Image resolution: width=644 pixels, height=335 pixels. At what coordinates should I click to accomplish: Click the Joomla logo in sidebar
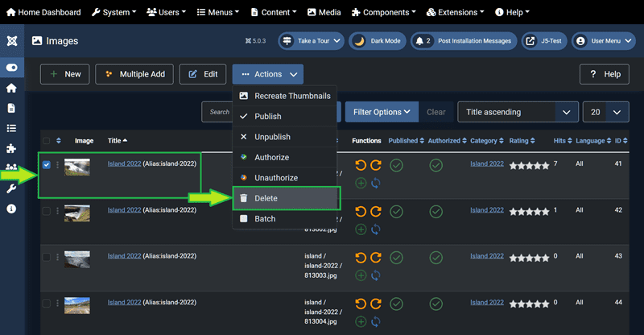tap(11, 40)
